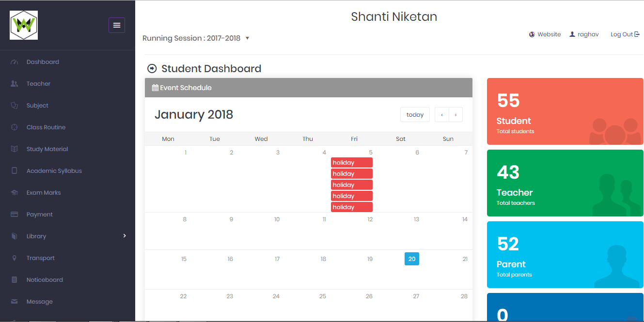Click the Payment card icon in sidebar
Image resolution: width=644 pixels, height=322 pixels.
(x=15, y=215)
